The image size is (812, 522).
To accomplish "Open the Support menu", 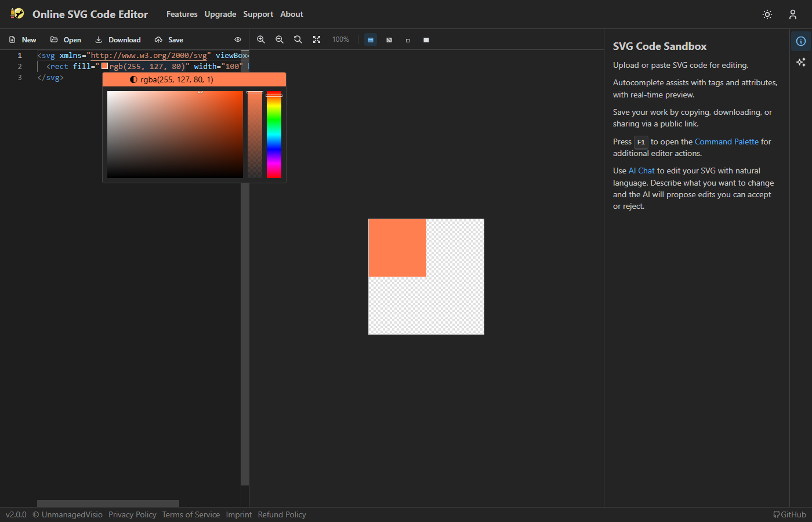I will (258, 14).
